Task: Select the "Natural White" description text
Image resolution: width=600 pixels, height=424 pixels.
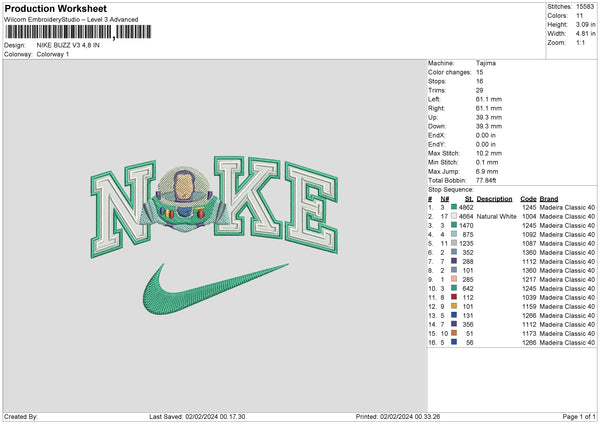Action: 497,216
